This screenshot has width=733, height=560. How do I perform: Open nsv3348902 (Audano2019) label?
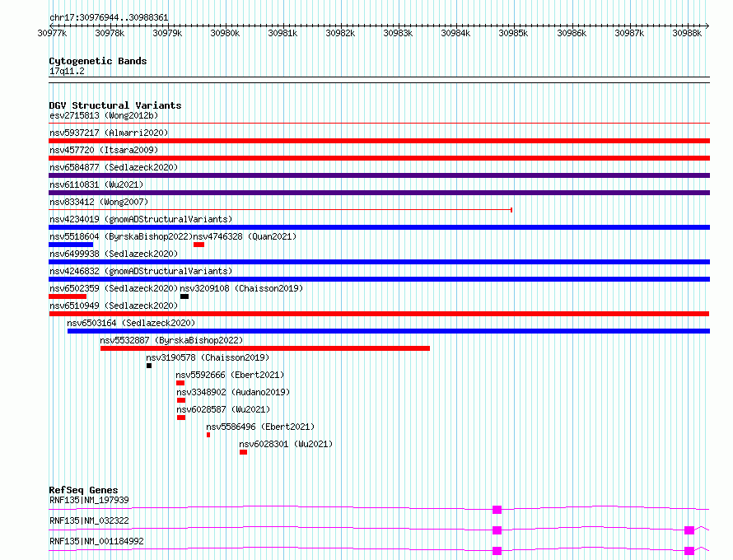[233, 392]
